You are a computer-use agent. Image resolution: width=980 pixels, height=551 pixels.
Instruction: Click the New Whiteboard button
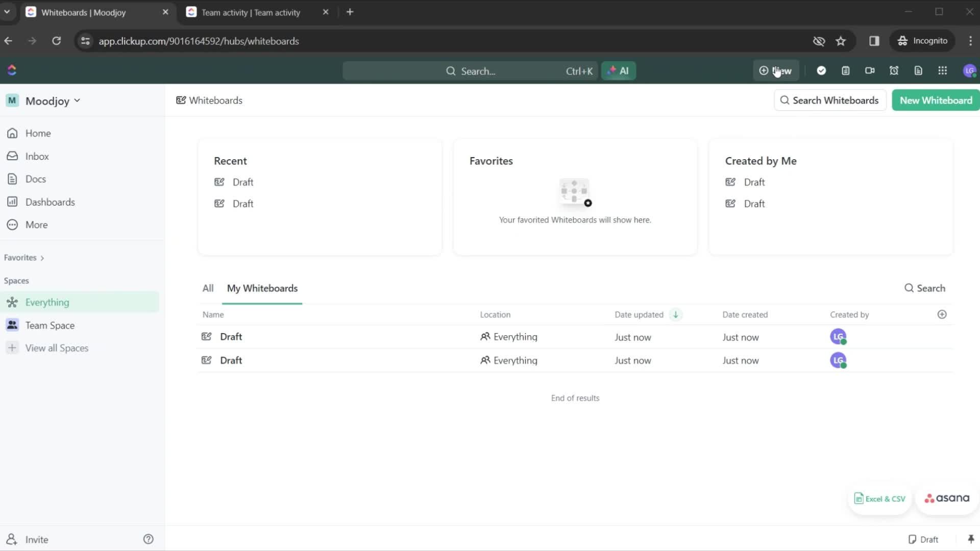point(936,99)
